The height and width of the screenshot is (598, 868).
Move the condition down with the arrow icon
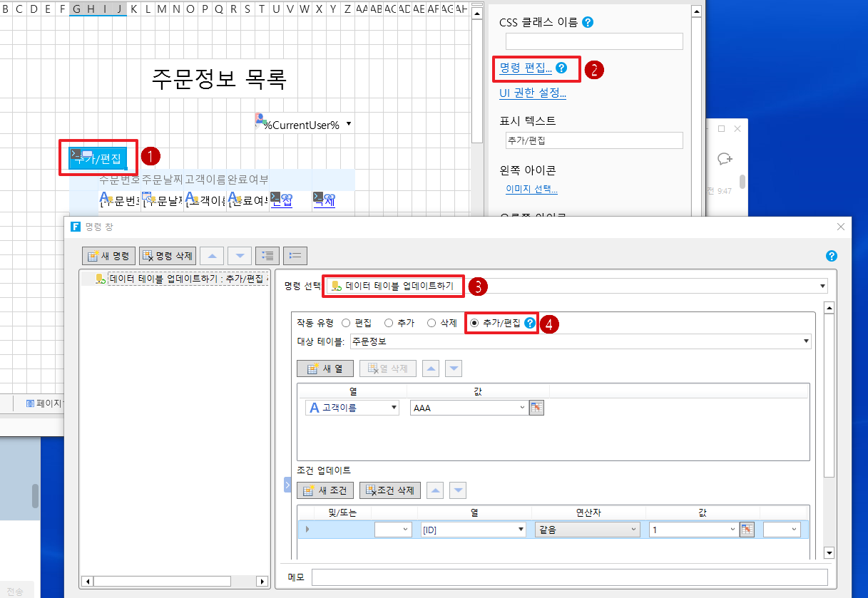click(x=458, y=490)
